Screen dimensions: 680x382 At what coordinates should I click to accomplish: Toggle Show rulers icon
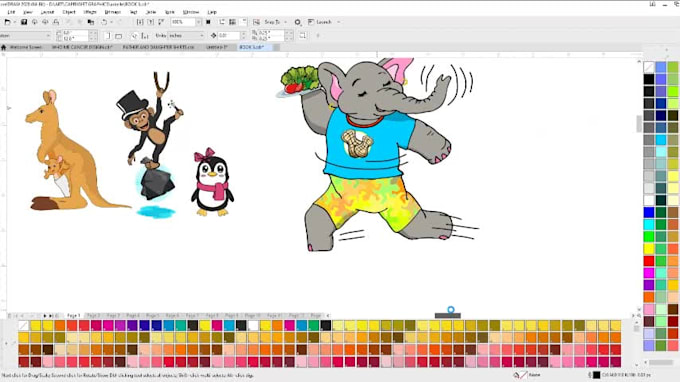(x=222, y=22)
